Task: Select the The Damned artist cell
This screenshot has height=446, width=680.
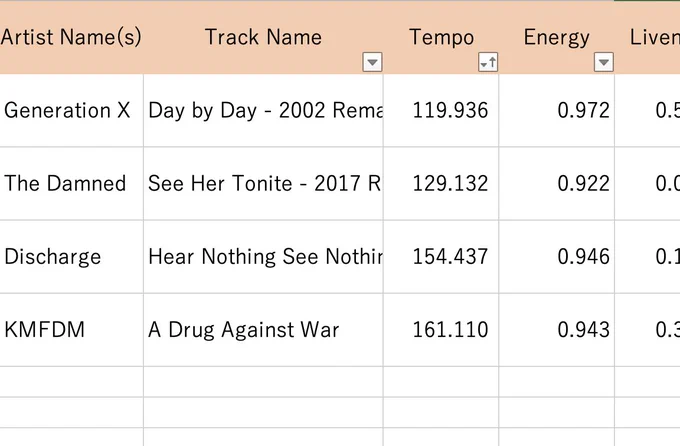Action: pos(72,184)
